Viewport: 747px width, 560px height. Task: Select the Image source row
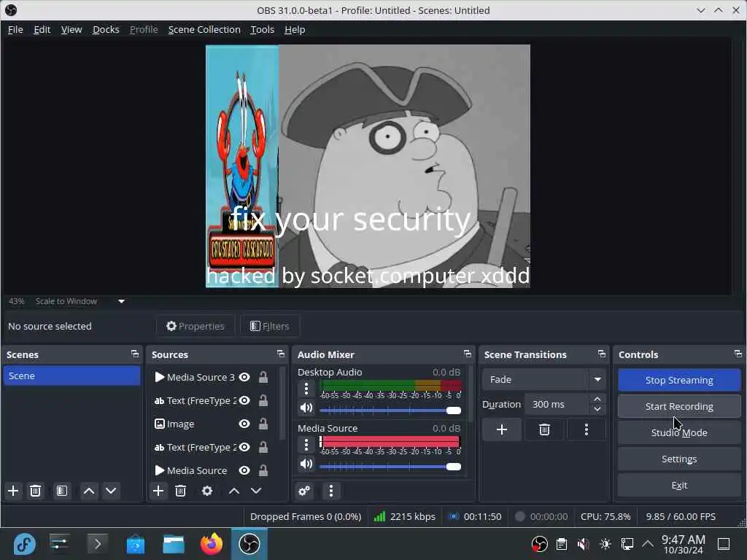[213, 424]
